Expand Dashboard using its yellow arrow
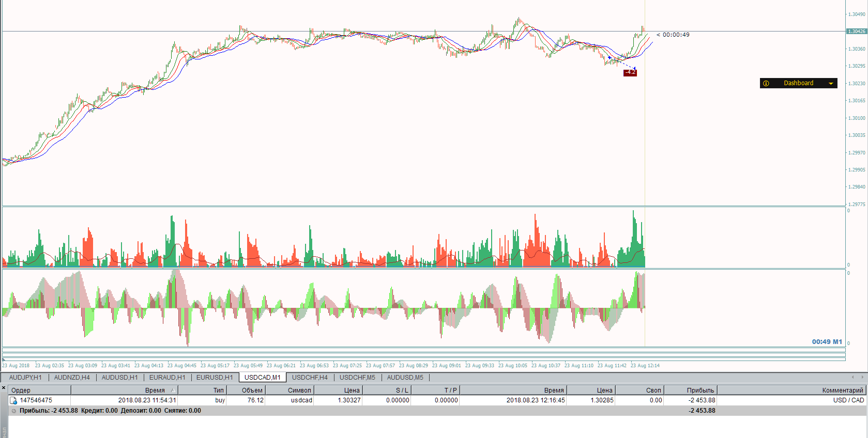Viewport: 868px width, 438px height. (831, 84)
